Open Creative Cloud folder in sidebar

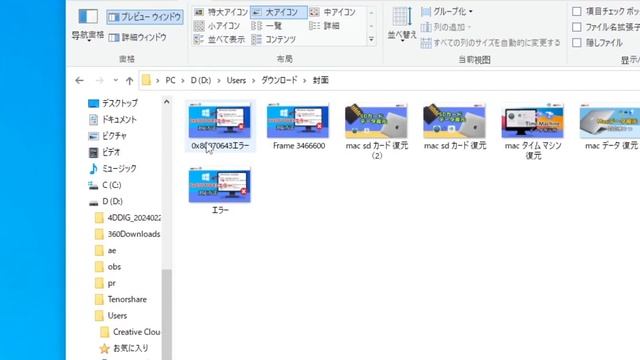(130, 332)
